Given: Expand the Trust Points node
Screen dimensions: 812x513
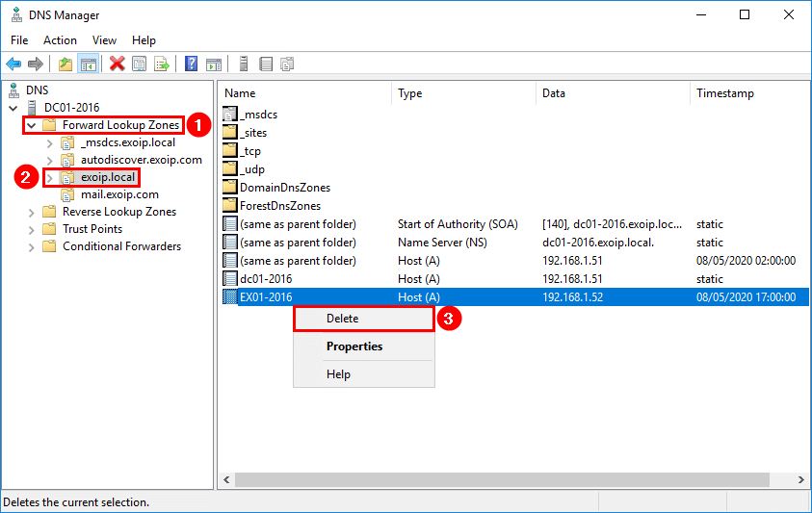Looking at the screenshot, I should [31, 229].
